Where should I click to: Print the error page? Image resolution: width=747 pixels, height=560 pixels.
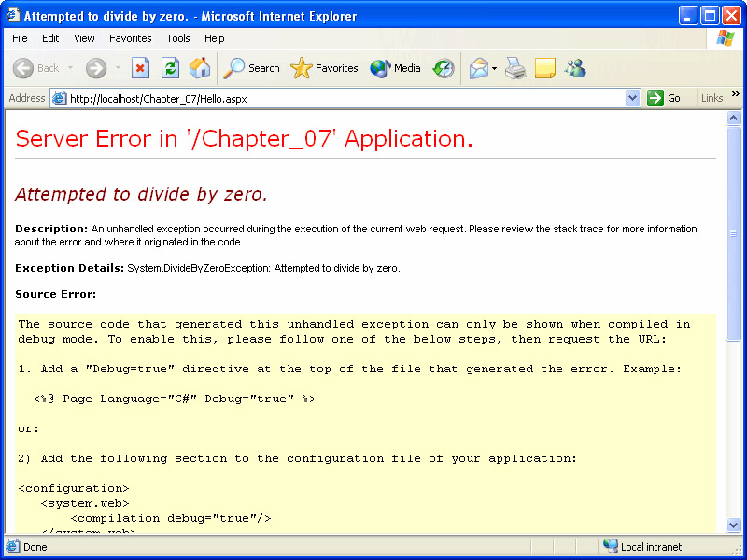click(515, 68)
